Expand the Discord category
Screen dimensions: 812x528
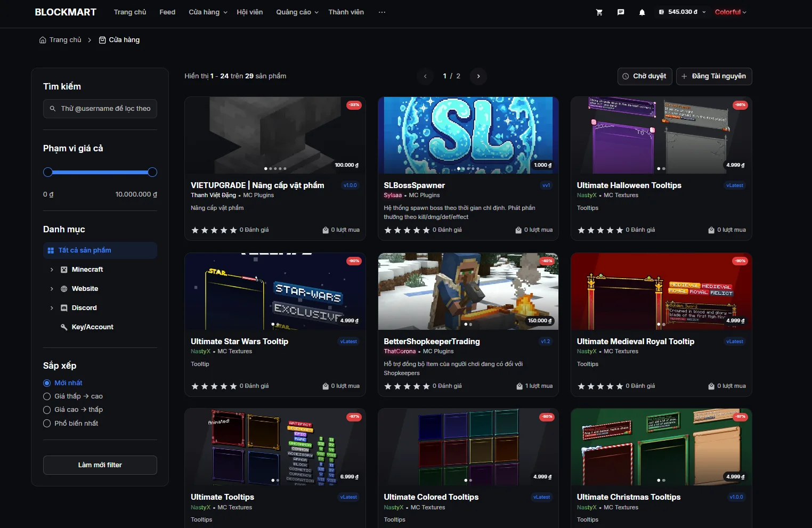52,308
